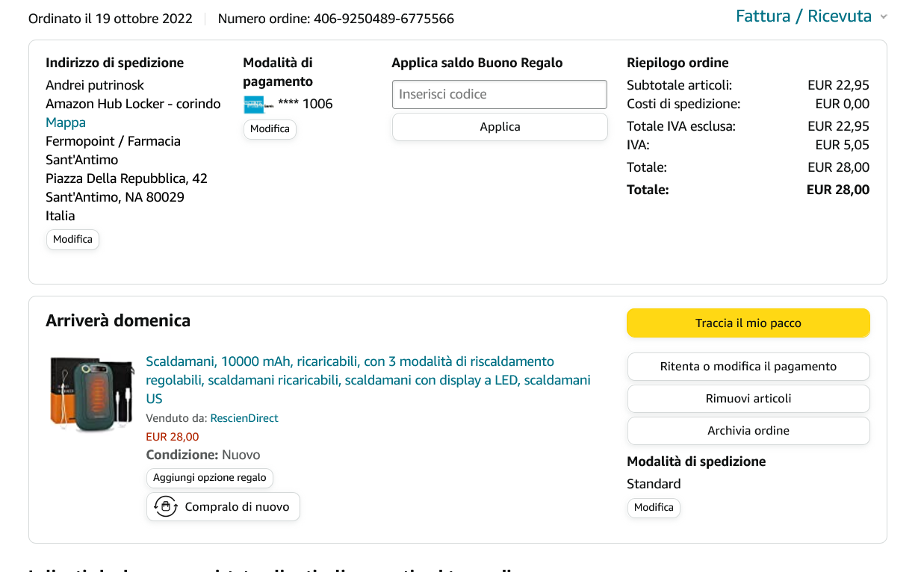The width and height of the screenshot is (924, 572).
Task: Click Modifica under shipping address
Action: point(72,240)
